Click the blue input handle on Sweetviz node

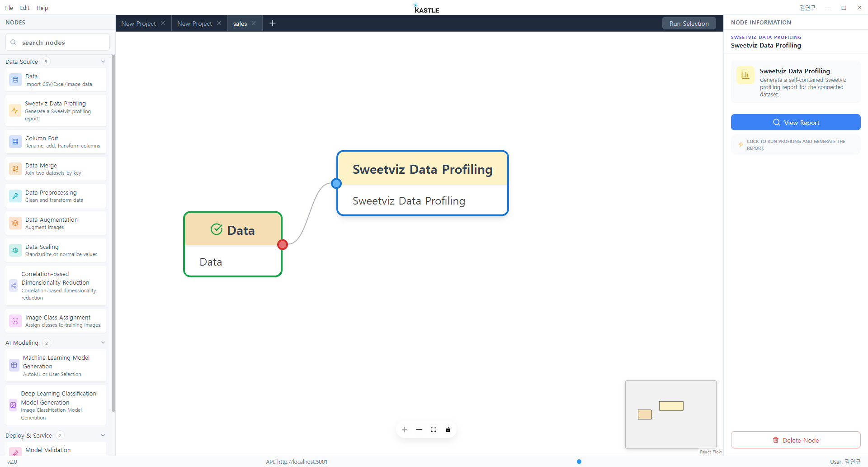(x=336, y=183)
